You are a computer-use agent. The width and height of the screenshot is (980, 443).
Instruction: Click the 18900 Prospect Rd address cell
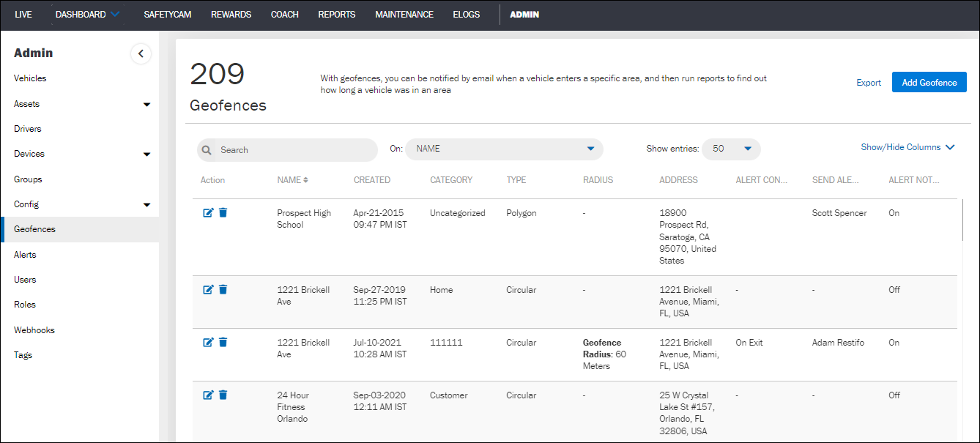tap(688, 237)
